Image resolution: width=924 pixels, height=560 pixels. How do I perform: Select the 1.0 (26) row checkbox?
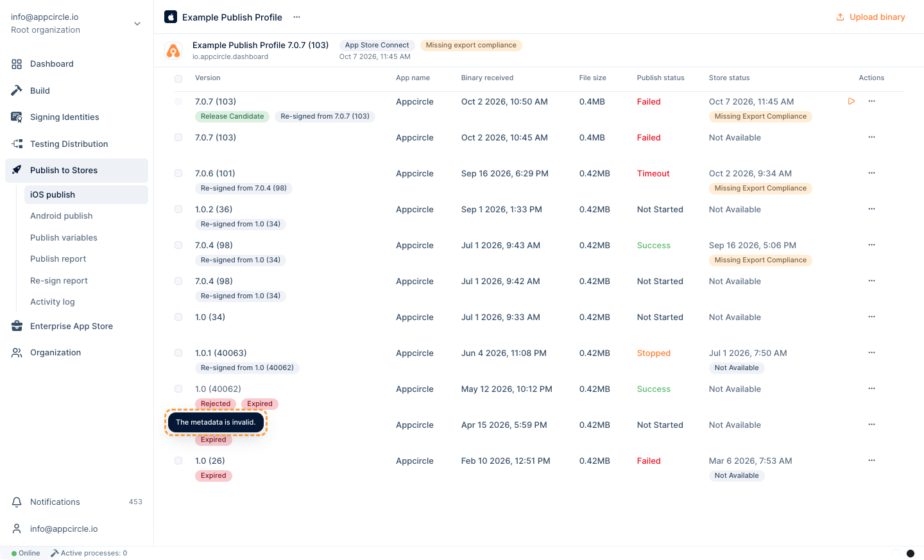(x=178, y=461)
